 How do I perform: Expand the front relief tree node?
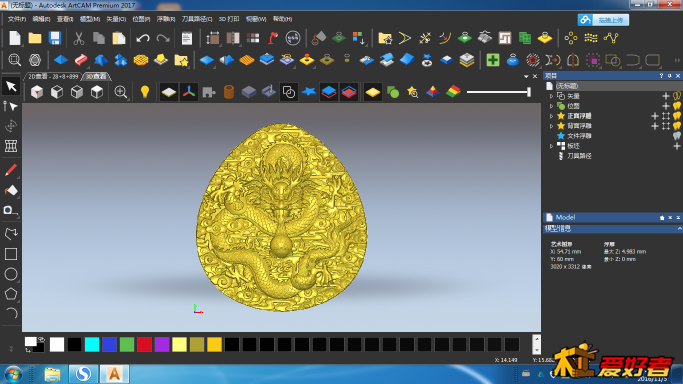click(x=551, y=116)
